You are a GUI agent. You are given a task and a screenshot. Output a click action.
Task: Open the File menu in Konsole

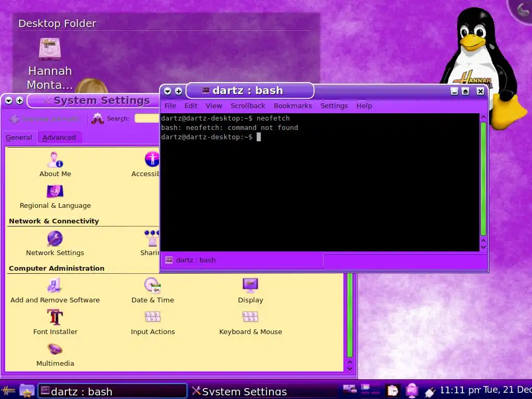click(170, 105)
